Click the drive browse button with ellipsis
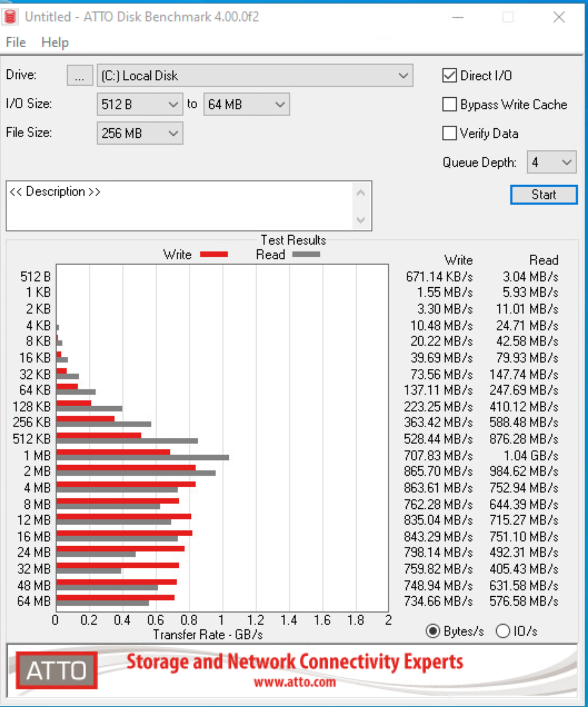Image resolution: width=588 pixels, height=707 pixels. 80,76
